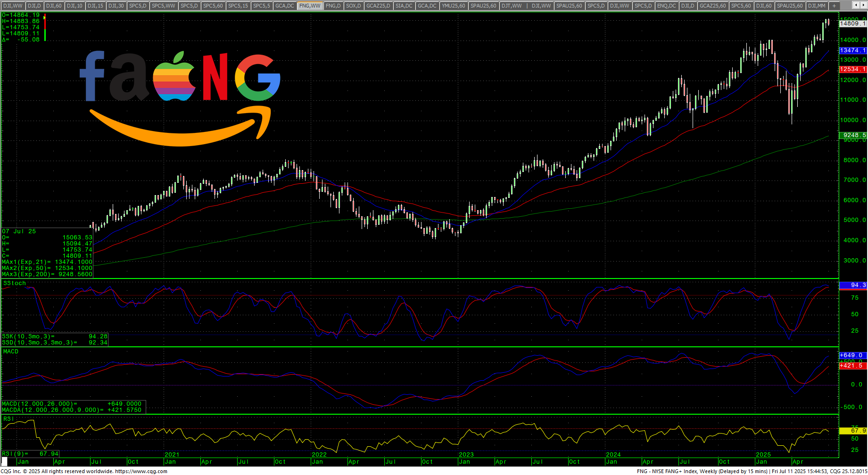
Task: Click the SSD(10,Smo,3,Smo,3)= 92.34 readout
Action: pyautogui.click(x=55, y=343)
